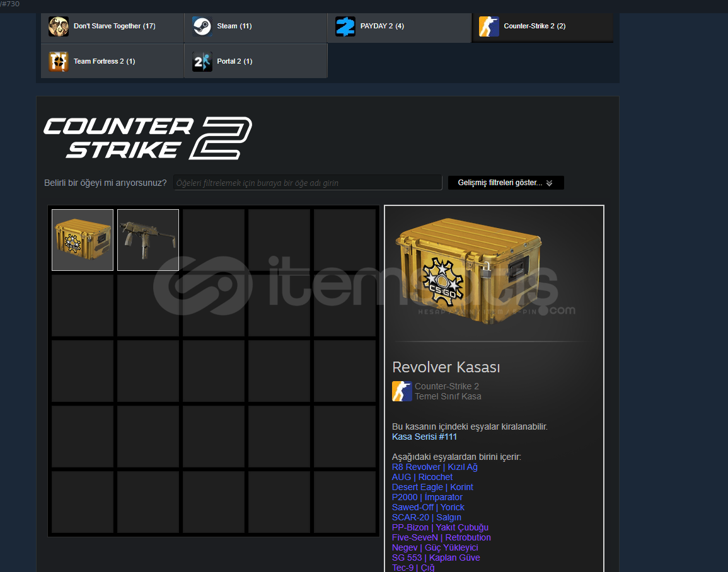The height and width of the screenshot is (572, 728).
Task: Open the Team Fortress 2 (1) tab
Action: 112,61
